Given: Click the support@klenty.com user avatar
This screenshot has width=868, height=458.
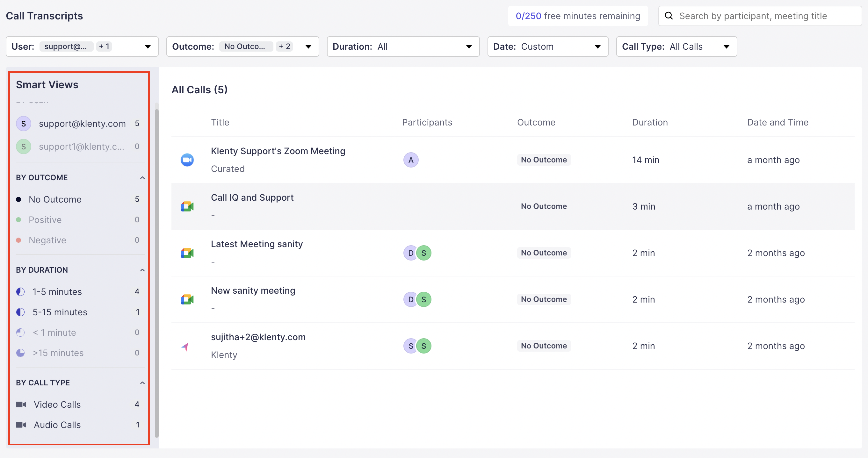Looking at the screenshot, I should coord(23,124).
